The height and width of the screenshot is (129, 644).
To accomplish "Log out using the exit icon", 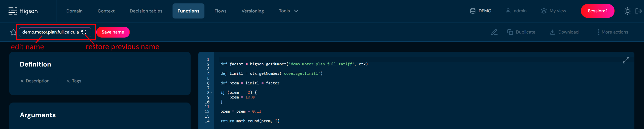I will click(x=638, y=11).
